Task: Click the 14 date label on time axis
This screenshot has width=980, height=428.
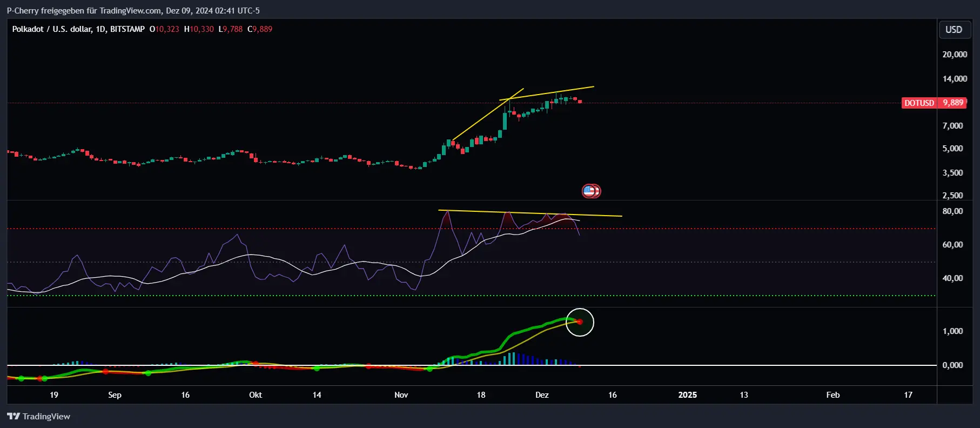Action: [317, 395]
